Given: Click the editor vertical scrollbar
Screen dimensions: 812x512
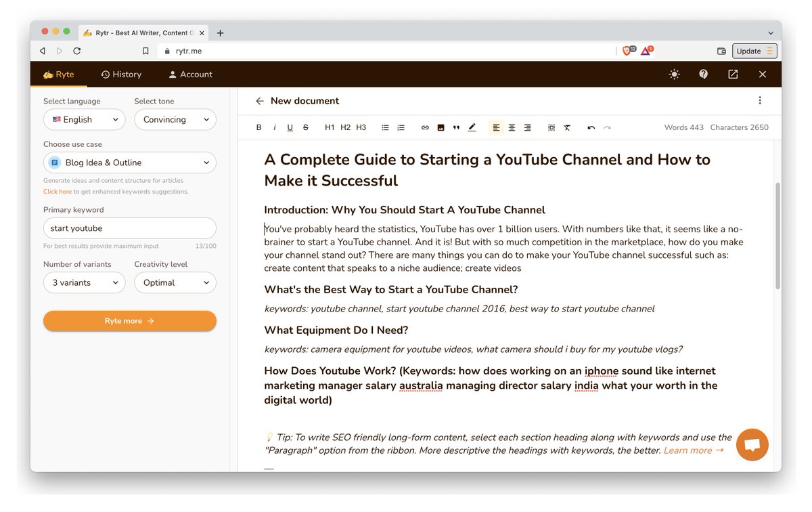Looking at the screenshot, I should 777,236.
